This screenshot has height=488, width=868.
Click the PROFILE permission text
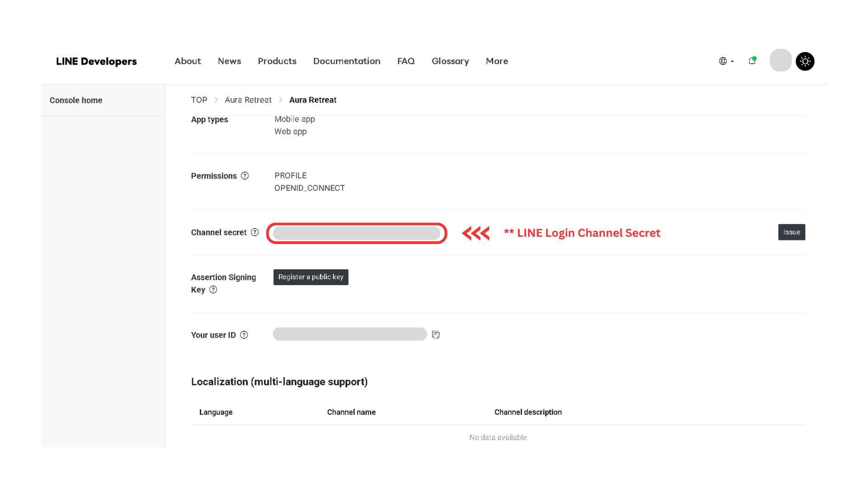tap(291, 175)
